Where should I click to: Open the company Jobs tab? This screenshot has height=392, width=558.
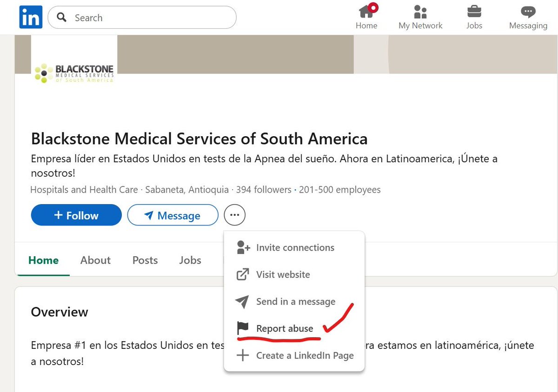[190, 260]
